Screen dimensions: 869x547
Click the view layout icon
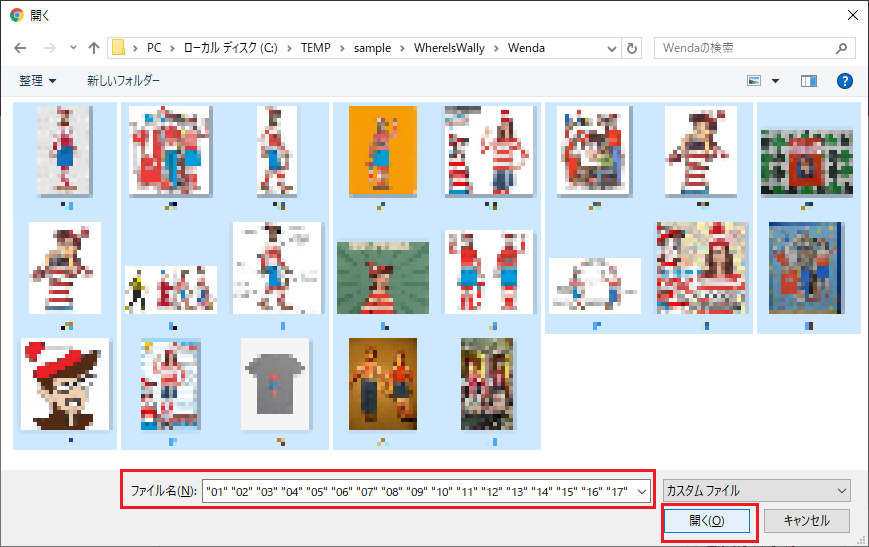(754, 81)
